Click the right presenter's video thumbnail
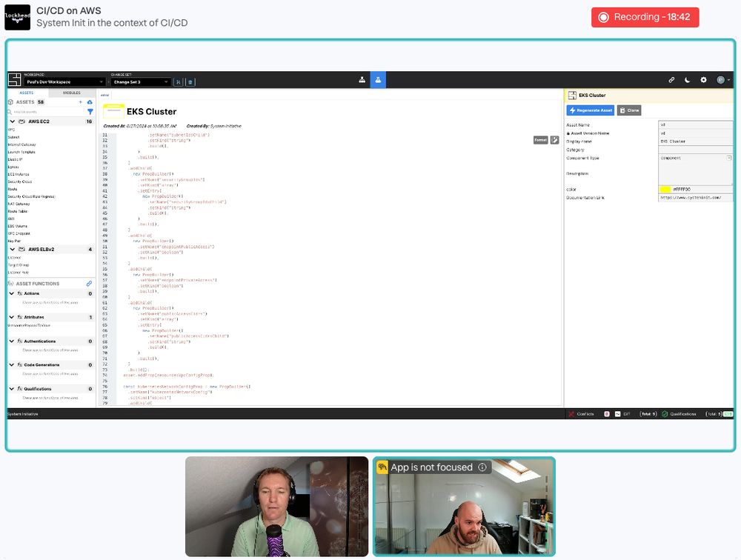The height and width of the screenshot is (560, 741). (x=464, y=506)
